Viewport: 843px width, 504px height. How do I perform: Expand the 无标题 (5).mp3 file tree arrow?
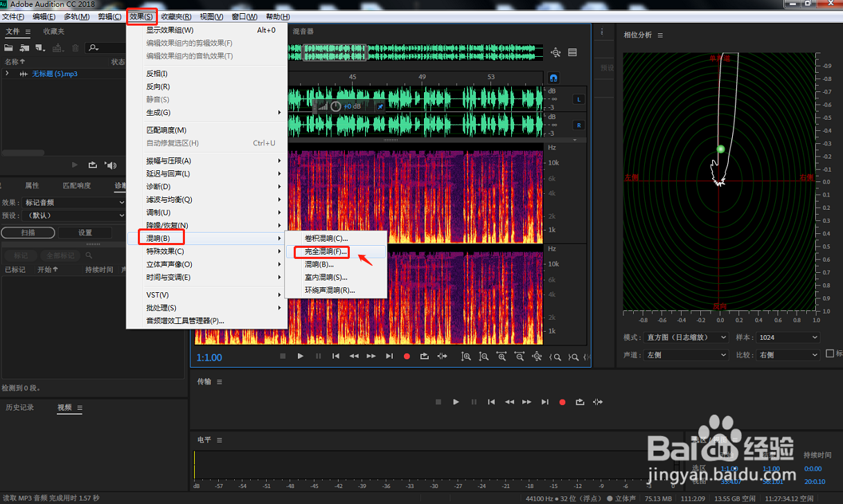click(8, 73)
